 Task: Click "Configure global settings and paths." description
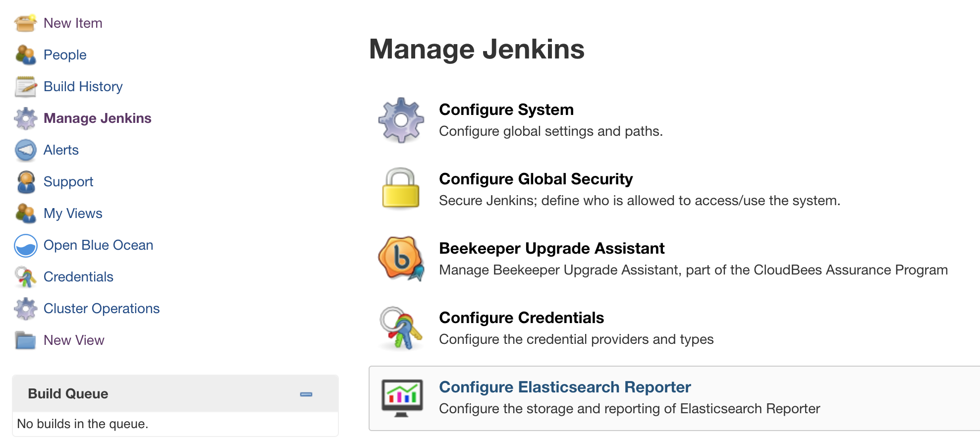tap(550, 131)
